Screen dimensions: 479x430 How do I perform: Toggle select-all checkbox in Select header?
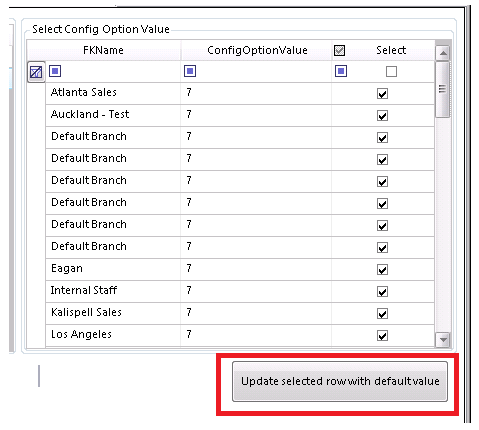[339, 50]
